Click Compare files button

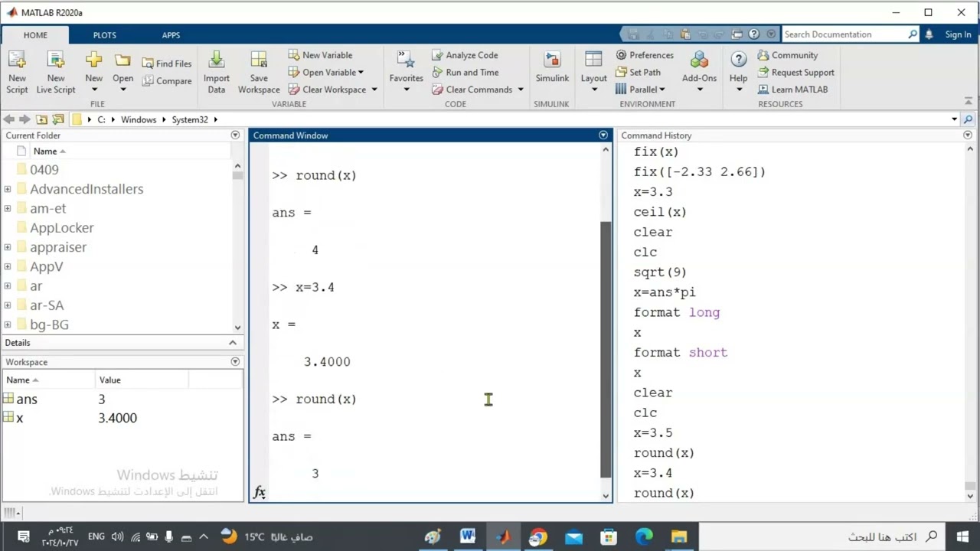(x=166, y=80)
